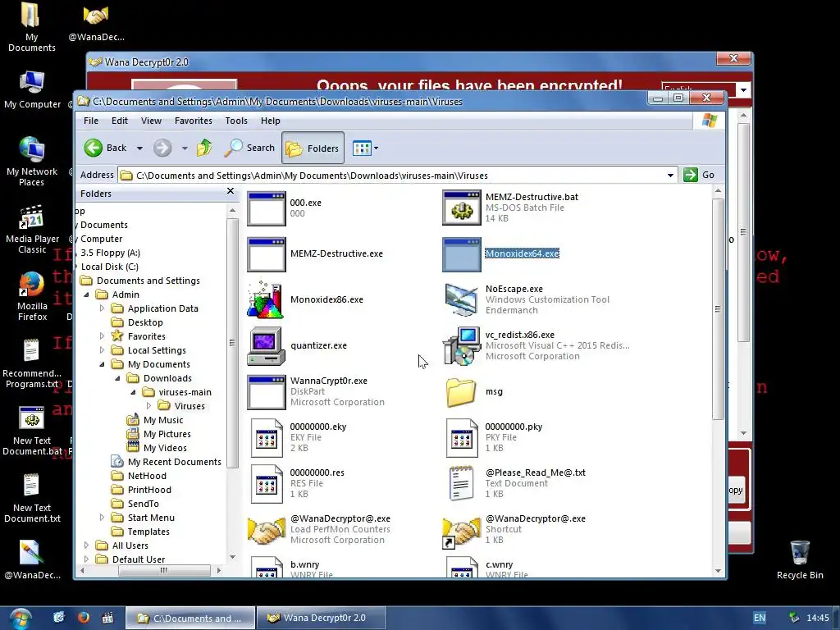Image resolution: width=840 pixels, height=630 pixels.
Task: Close the Folders pane
Action: tap(231, 190)
